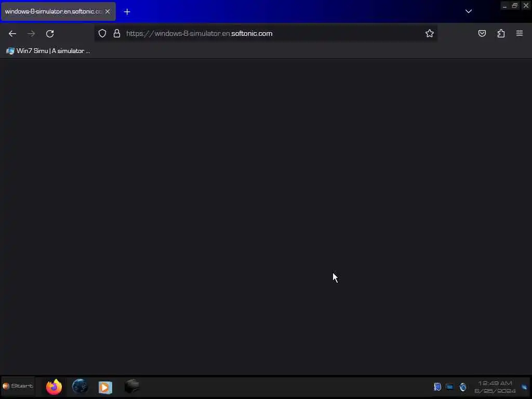Open a new tab
The image size is (532, 399).
click(127, 12)
